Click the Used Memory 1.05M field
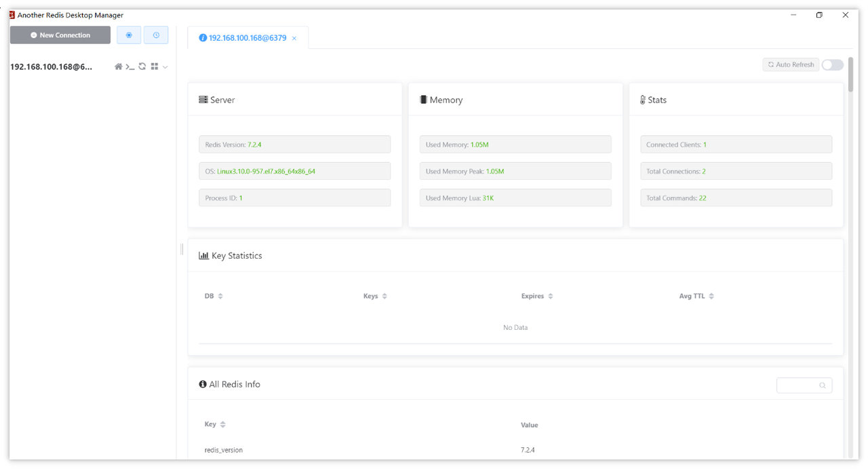Image resolution: width=868 pixels, height=469 pixels. [515, 145]
